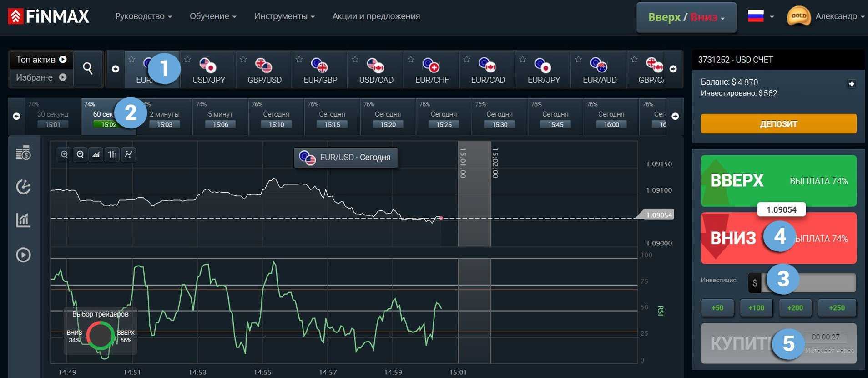
Task: Click the search magnifier icon
Action: coord(88,69)
